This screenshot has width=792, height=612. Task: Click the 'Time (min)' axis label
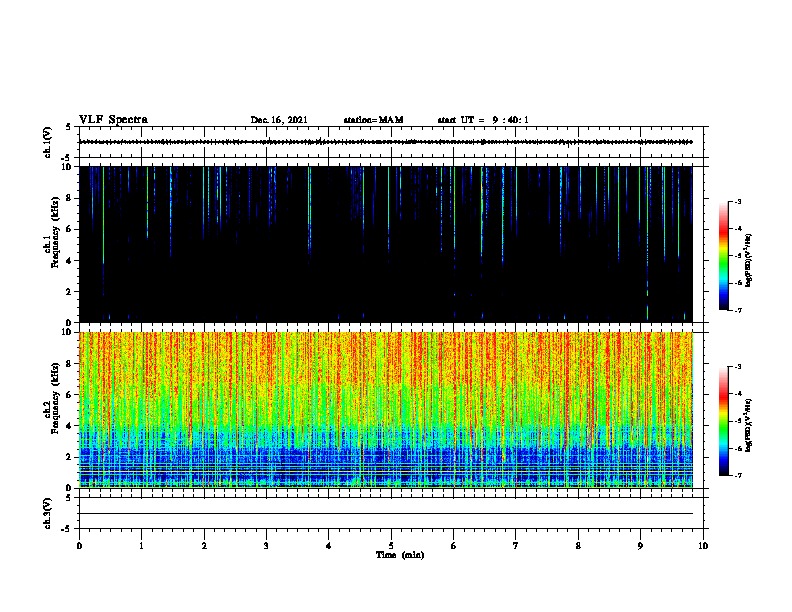coord(400,555)
